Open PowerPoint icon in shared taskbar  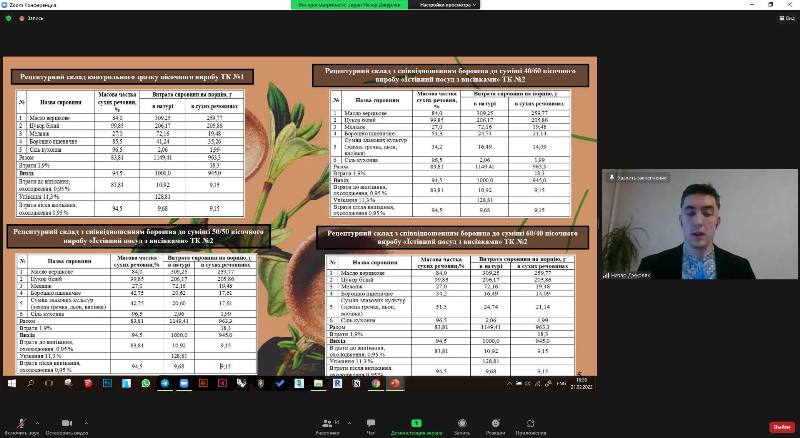tap(395, 383)
